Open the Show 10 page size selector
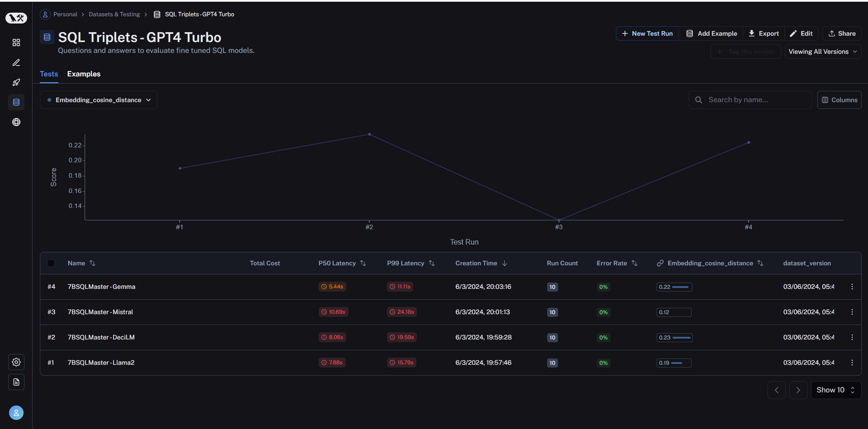The width and height of the screenshot is (868, 429). click(x=836, y=390)
